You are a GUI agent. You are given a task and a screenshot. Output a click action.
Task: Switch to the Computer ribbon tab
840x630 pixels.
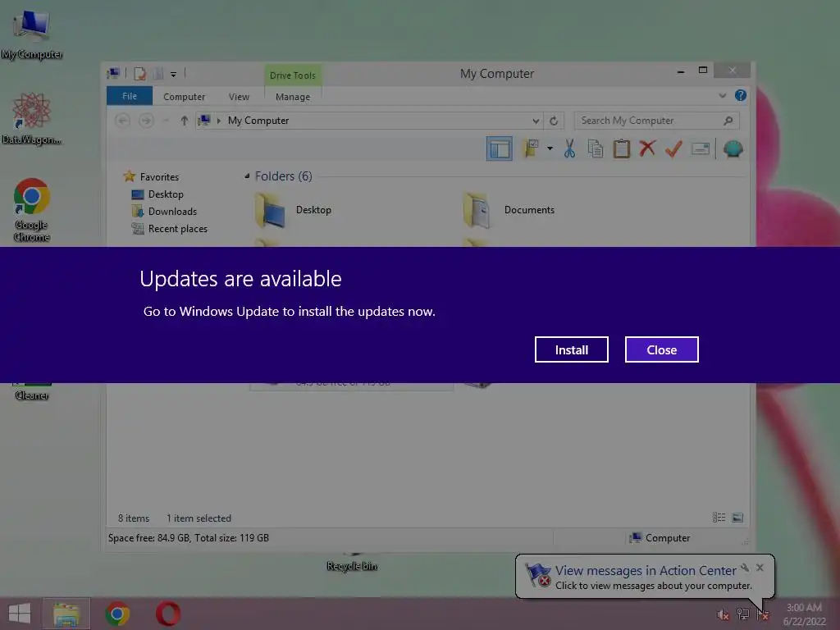click(x=184, y=97)
